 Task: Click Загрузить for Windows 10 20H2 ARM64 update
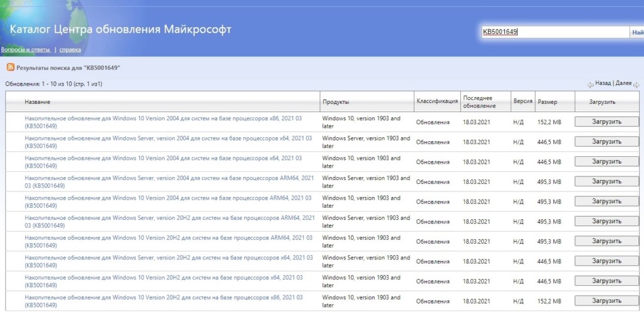(x=607, y=241)
